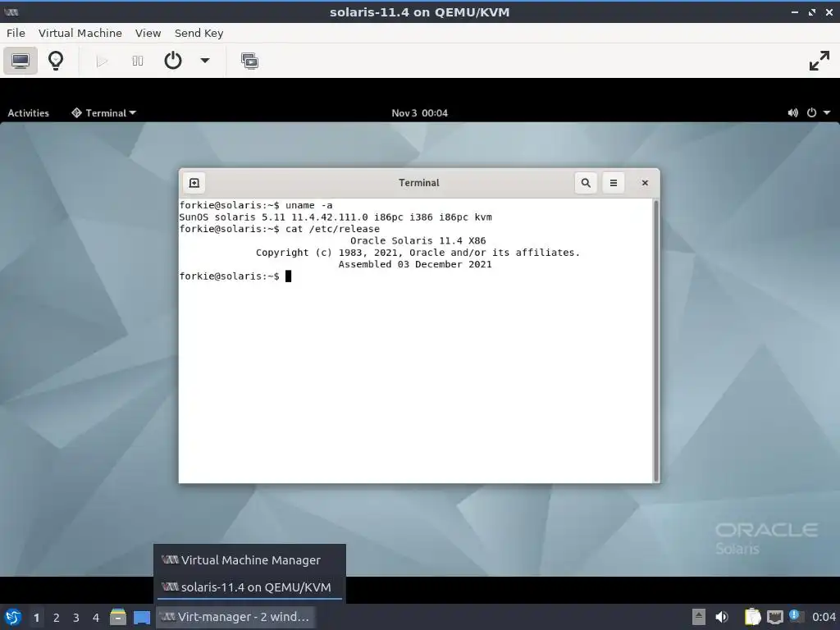Switch to workspace 2
Viewport: 840px width, 630px height.
(x=57, y=618)
